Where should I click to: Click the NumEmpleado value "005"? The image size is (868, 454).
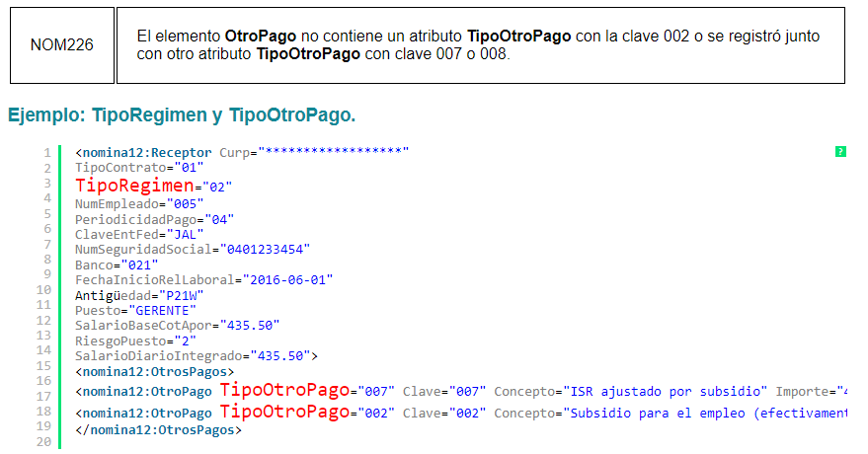[x=188, y=202]
